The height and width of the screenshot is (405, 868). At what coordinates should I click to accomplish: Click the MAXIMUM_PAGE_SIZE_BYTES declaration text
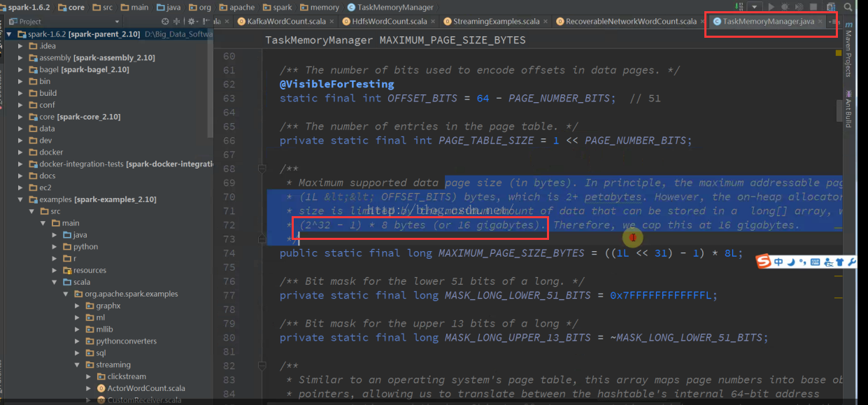511,253
